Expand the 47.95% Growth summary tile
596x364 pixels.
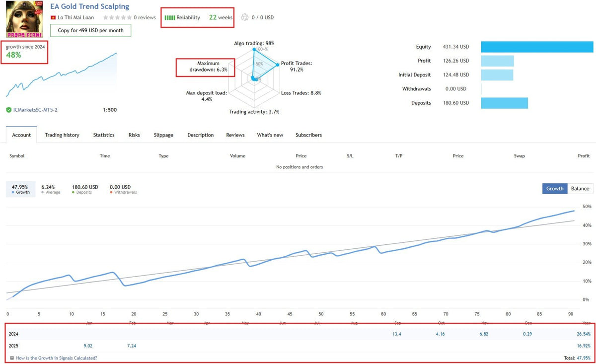click(20, 189)
